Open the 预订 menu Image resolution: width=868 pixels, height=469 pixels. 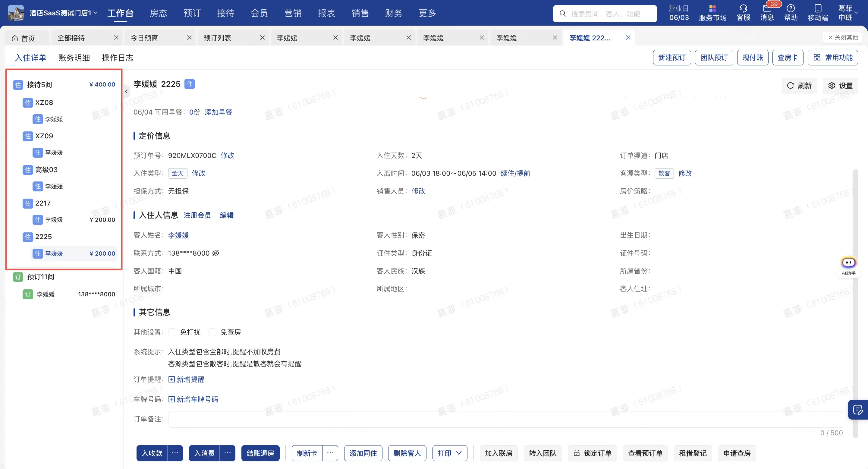point(192,13)
